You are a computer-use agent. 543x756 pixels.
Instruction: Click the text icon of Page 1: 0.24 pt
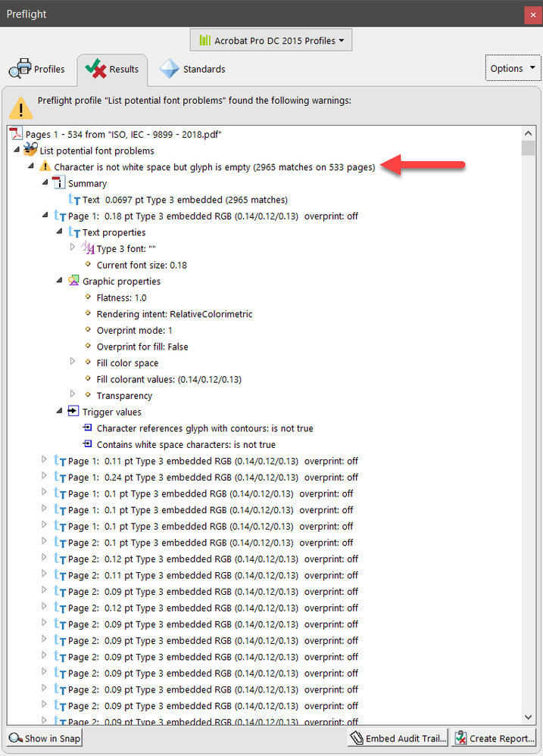click(x=60, y=477)
